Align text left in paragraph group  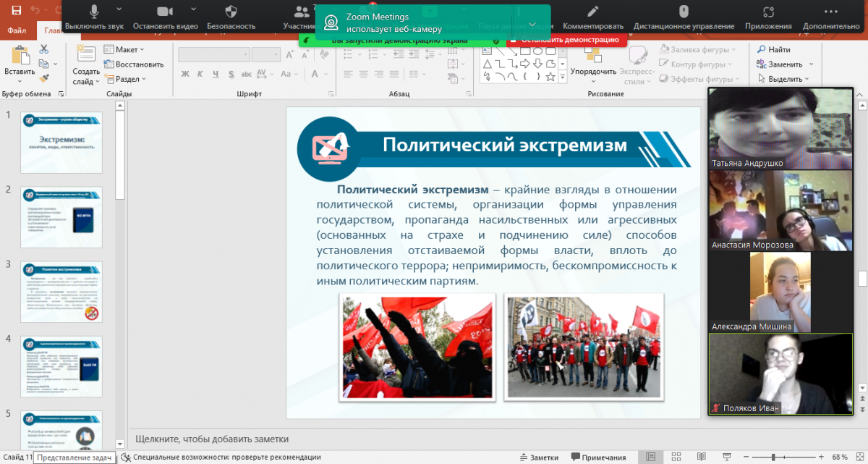coord(348,74)
